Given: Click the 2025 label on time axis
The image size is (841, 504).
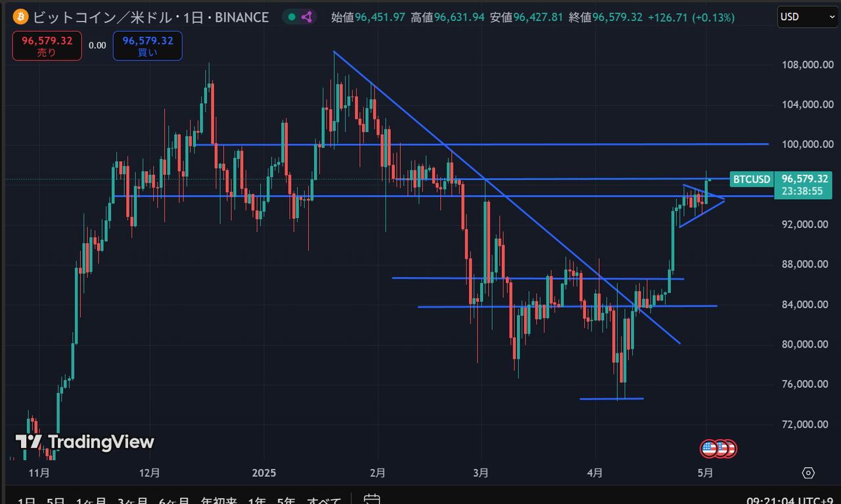Looking at the screenshot, I should [263, 472].
